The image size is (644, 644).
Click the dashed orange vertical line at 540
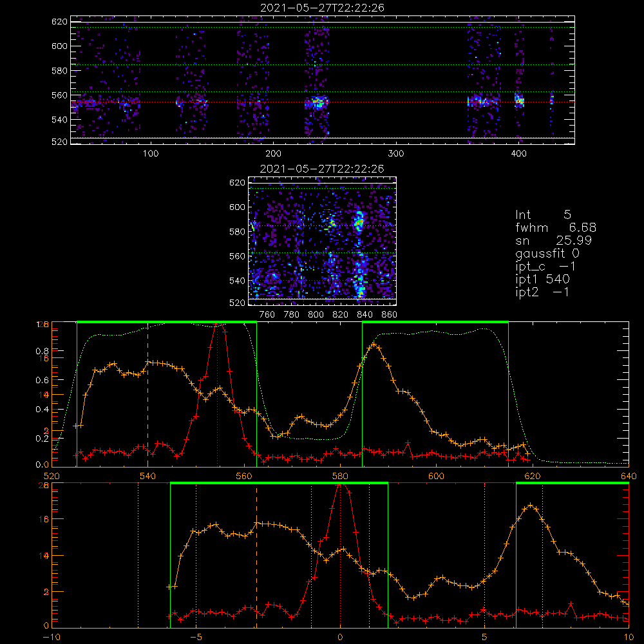(148, 394)
